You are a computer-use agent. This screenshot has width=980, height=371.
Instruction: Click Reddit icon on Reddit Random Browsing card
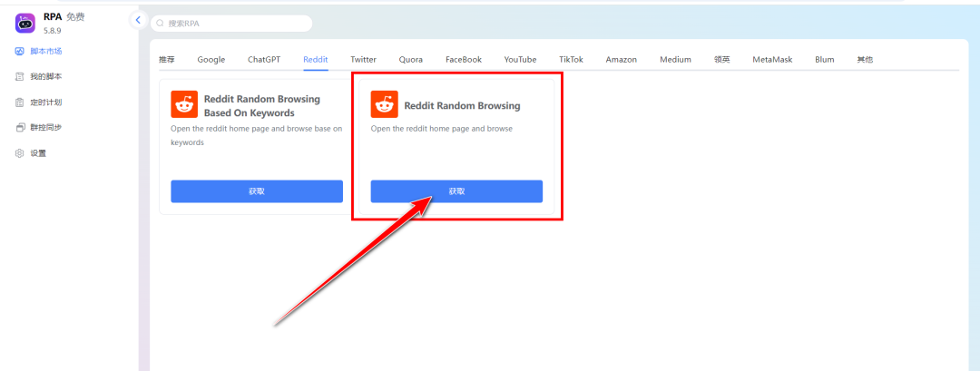coord(385,104)
